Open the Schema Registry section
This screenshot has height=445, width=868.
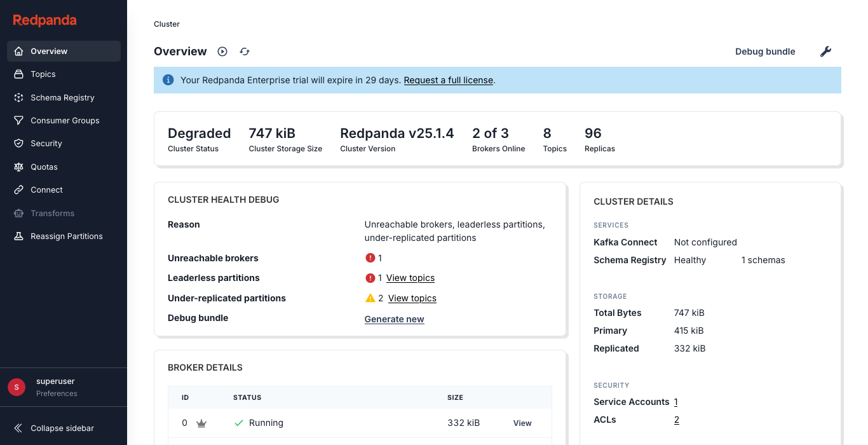pos(63,97)
